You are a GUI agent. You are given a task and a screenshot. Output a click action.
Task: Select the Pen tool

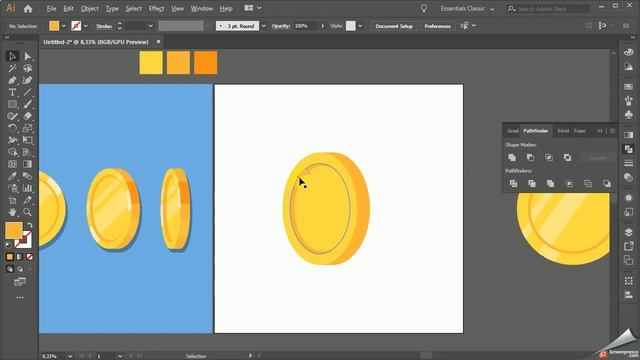[12, 80]
